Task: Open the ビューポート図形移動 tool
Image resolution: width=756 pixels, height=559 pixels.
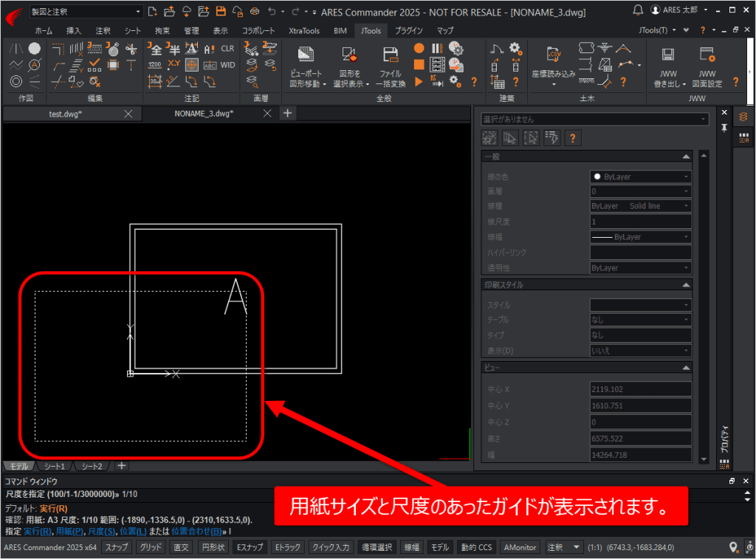Action: coord(306,66)
